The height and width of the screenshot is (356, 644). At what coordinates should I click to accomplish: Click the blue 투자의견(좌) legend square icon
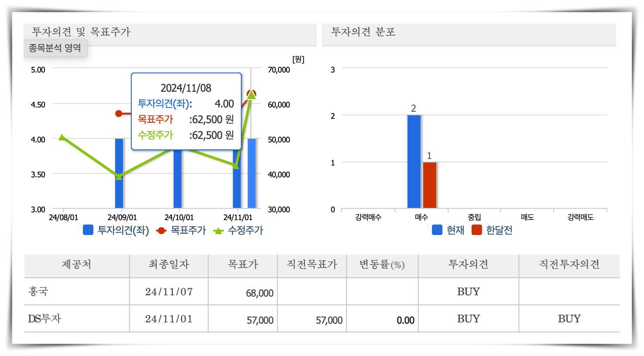click(x=87, y=229)
